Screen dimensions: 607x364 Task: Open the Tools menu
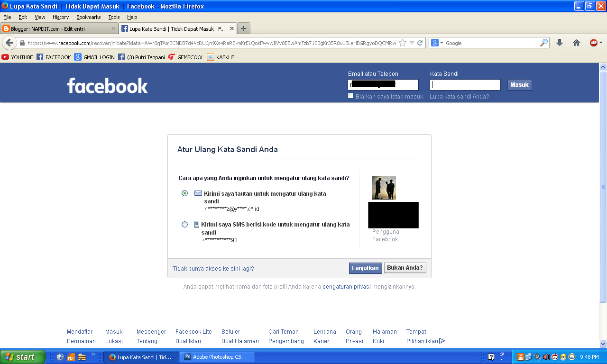pos(114,17)
